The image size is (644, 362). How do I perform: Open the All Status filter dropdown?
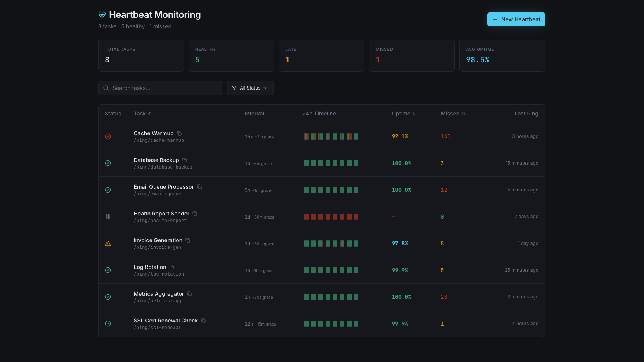[250, 88]
